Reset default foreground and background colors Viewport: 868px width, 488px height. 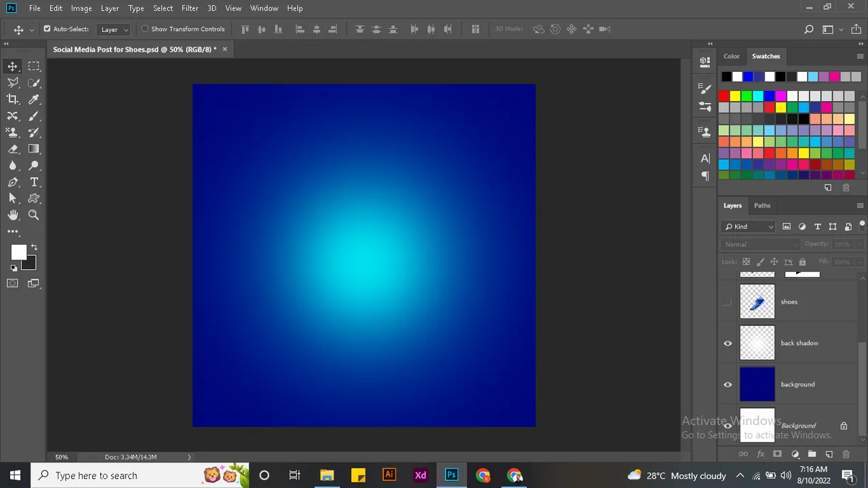pyautogui.click(x=14, y=268)
